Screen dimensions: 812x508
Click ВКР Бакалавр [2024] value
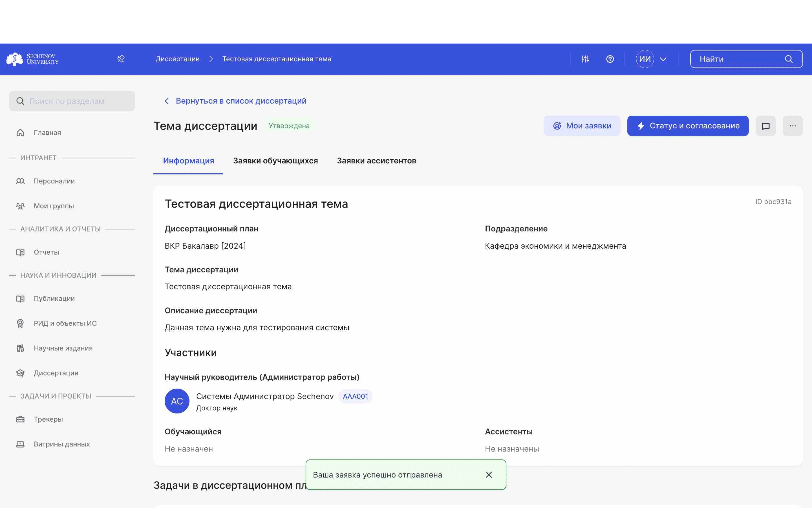205,246
